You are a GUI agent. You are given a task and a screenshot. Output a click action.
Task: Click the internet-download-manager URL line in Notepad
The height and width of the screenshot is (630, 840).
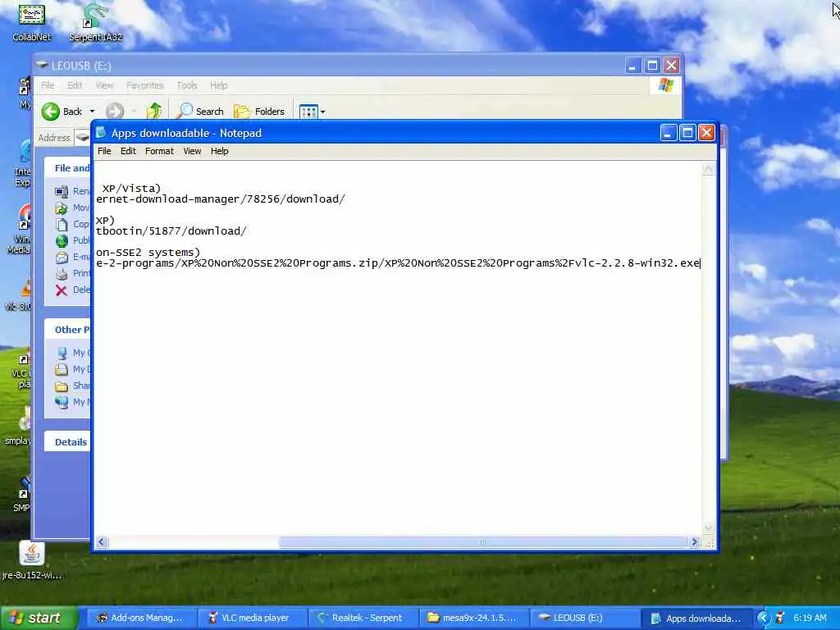point(221,199)
